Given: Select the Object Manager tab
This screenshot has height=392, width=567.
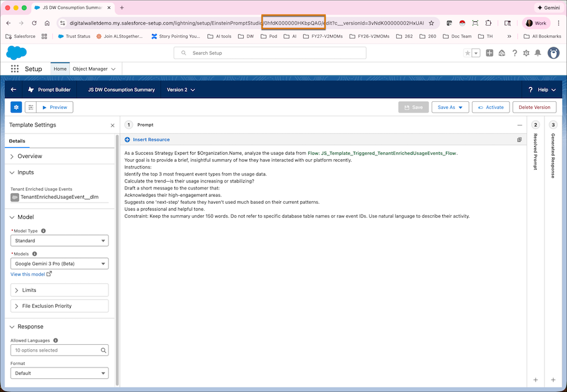Looking at the screenshot, I should point(90,69).
